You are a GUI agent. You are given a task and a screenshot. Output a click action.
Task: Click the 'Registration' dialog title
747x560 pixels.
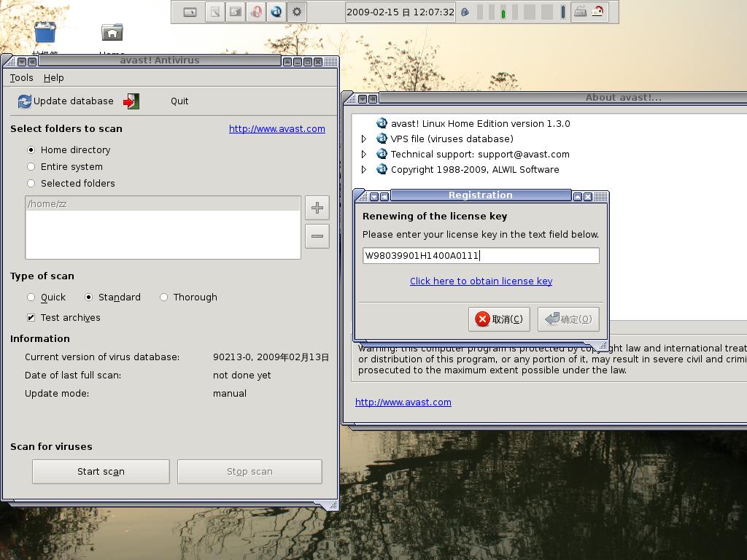coord(480,195)
